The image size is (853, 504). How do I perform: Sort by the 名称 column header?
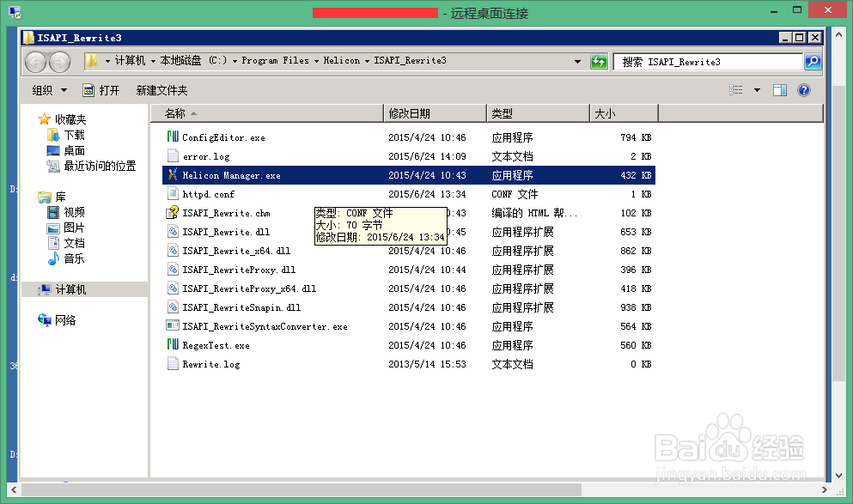coord(266,113)
